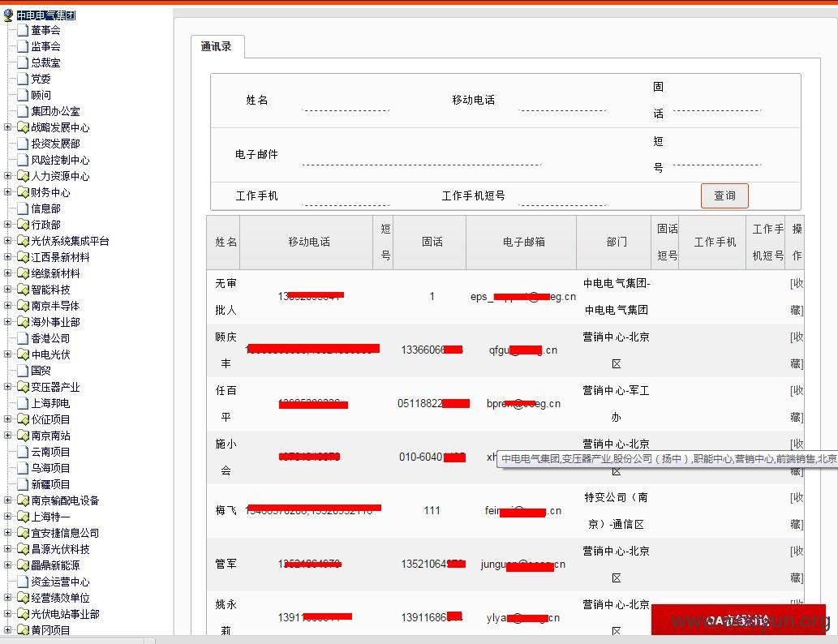Expand the 昌源光伏科技 tree node
This screenshot has height=644, width=838.
(x=7, y=549)
